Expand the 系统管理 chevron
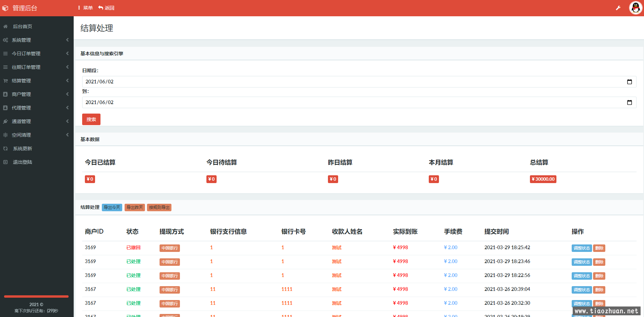644x317 pixels. tap(67, 40)
